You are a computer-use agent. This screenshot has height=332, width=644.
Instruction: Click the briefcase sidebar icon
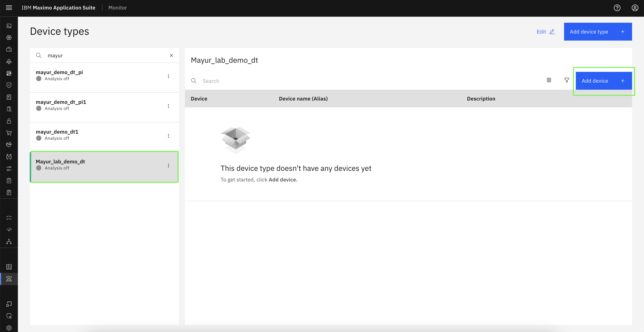(x=9, y=50)
